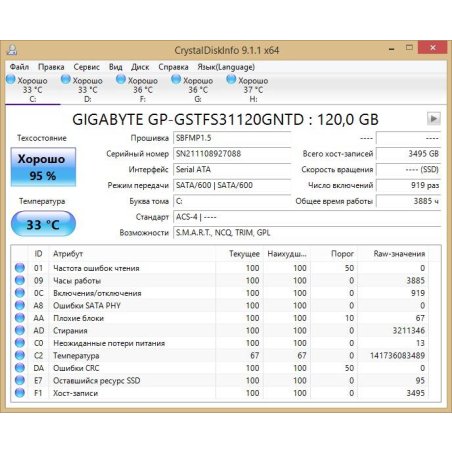This screenshot has width=452, height=452.
Task: Click the CrystalDiskInfo title bar icon
Action: (x=12, y=50)
